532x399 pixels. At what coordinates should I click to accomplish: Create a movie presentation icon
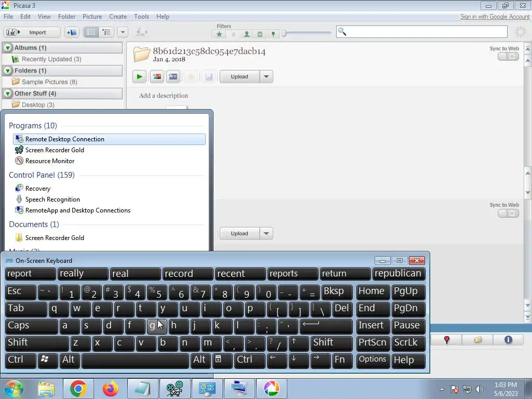click(173, 77)
